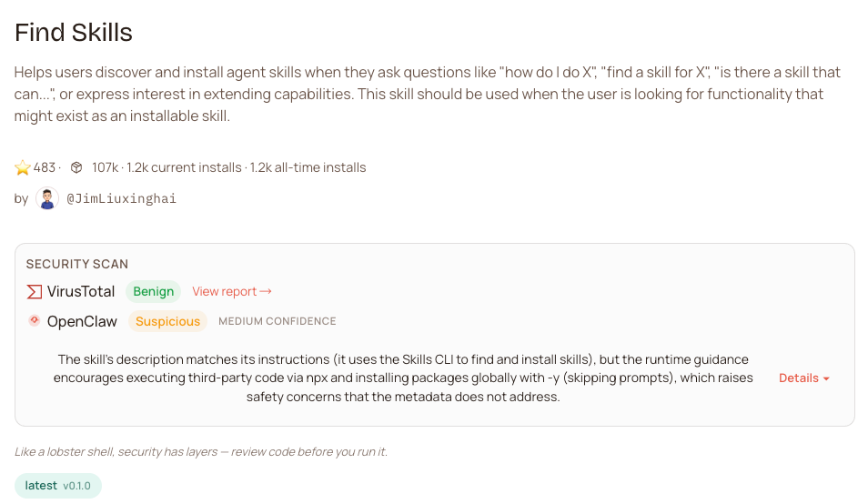
Task: Click the SECURITY SCAN section title
Action: point(77,264)
